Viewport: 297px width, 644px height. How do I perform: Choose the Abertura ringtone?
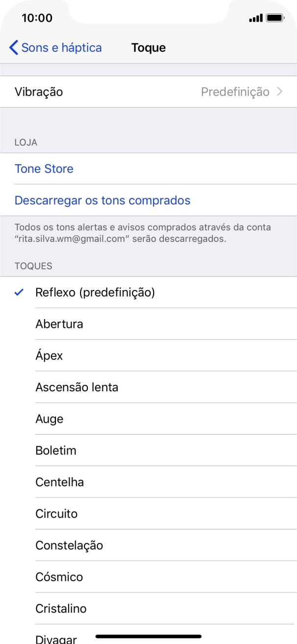point(59,323)
